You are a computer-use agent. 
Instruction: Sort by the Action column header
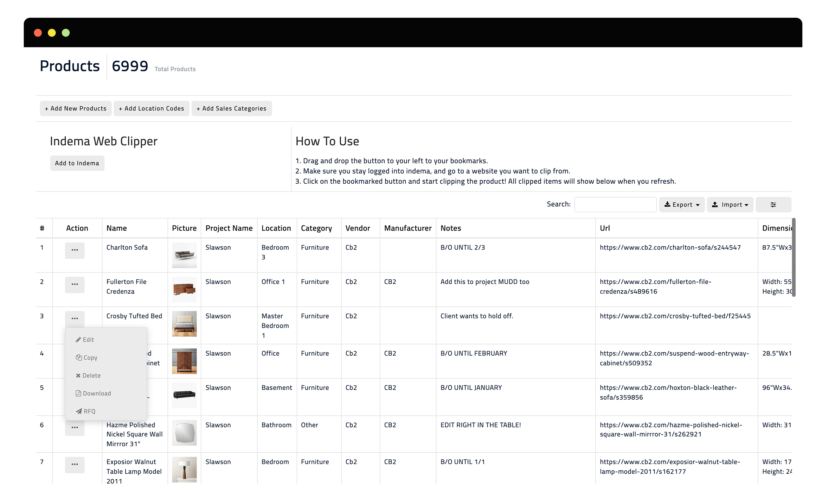[x=77, y=228]
